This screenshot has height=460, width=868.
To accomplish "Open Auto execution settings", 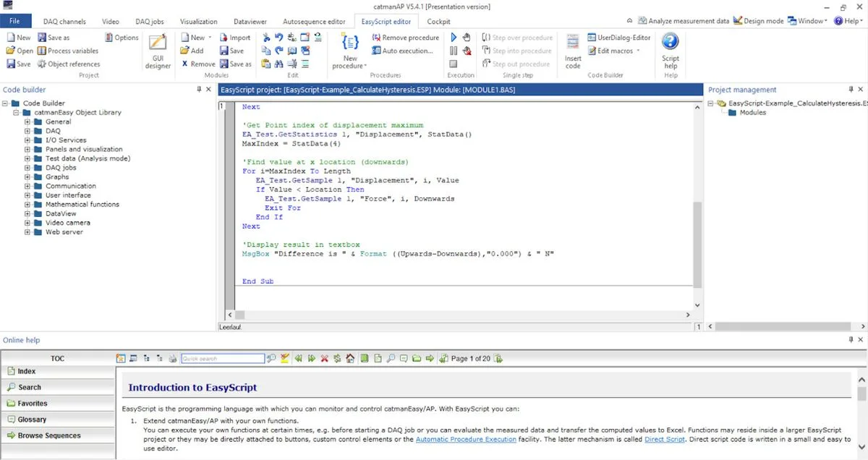I will [402, 51].
